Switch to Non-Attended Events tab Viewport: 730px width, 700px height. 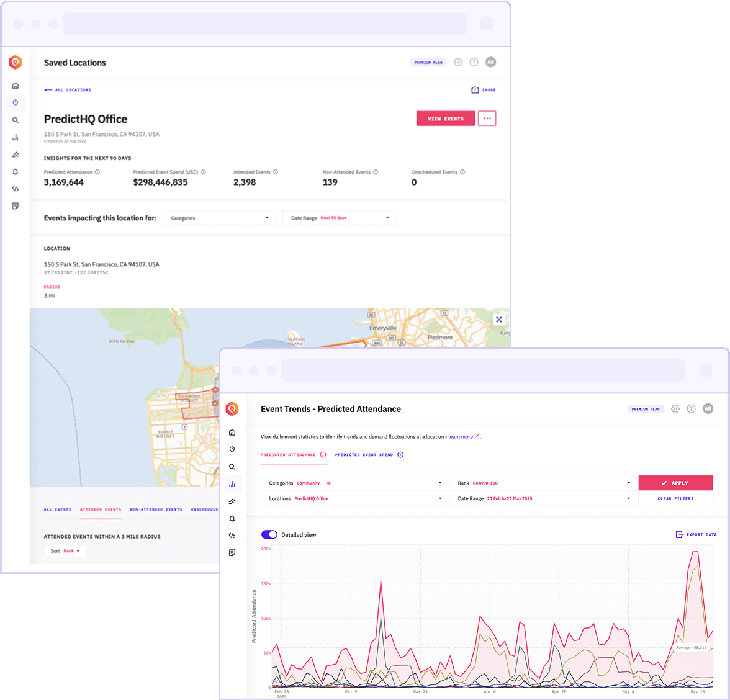click(156, 509)
